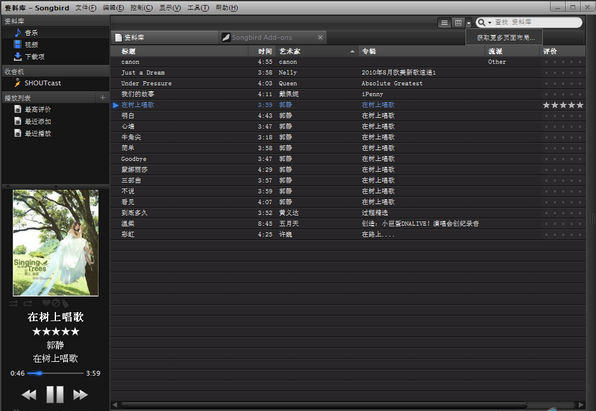Close the Songbird Add-ons tab
Screen dimensions: 596x411
pyautogui.click(x=320, y=37)
